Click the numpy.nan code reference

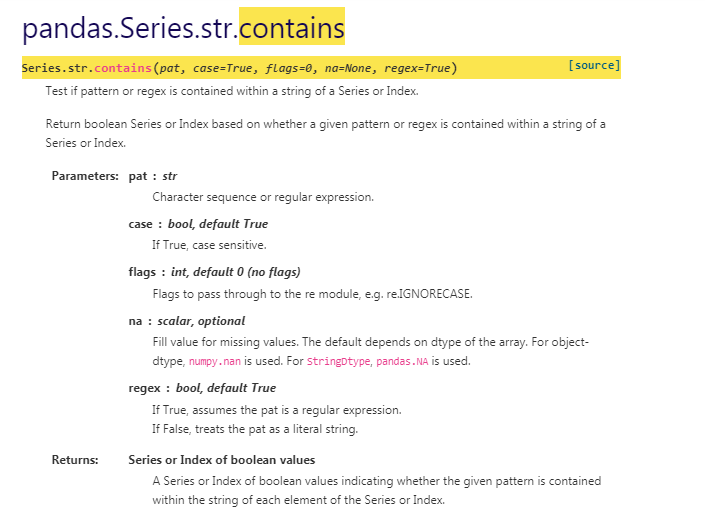pos(214,361)
